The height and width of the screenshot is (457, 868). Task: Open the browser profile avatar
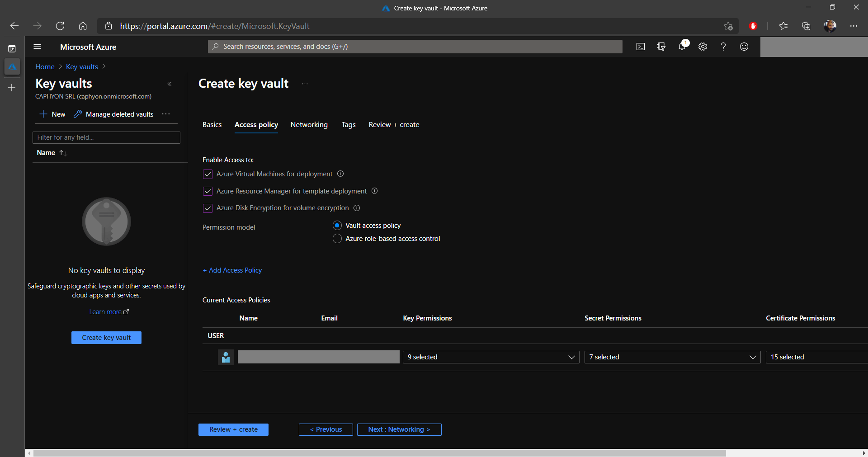(x=830, y=26)
